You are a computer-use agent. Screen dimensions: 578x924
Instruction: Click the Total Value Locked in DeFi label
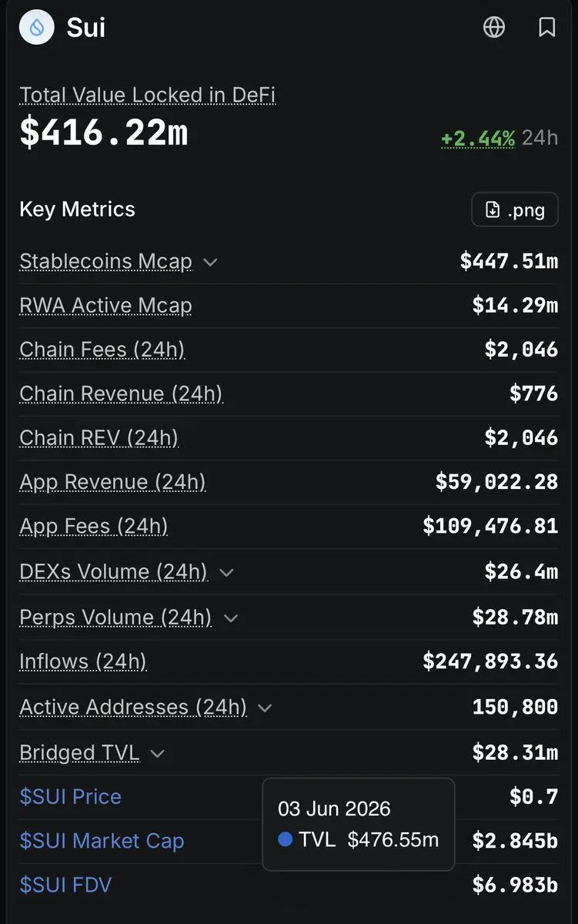(147, 95)
